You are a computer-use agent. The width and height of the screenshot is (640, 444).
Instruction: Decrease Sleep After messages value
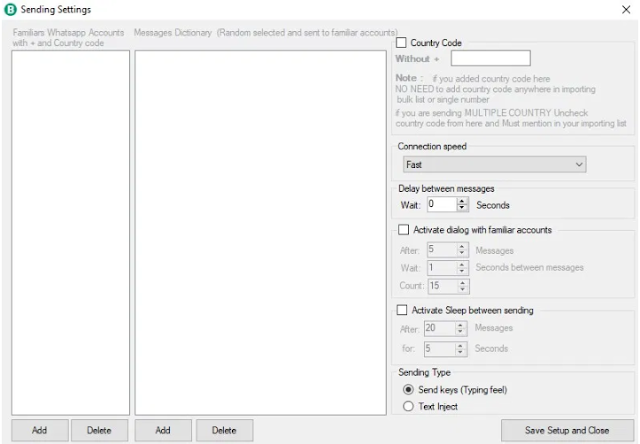pyautogui.click(x=460, y=332)
